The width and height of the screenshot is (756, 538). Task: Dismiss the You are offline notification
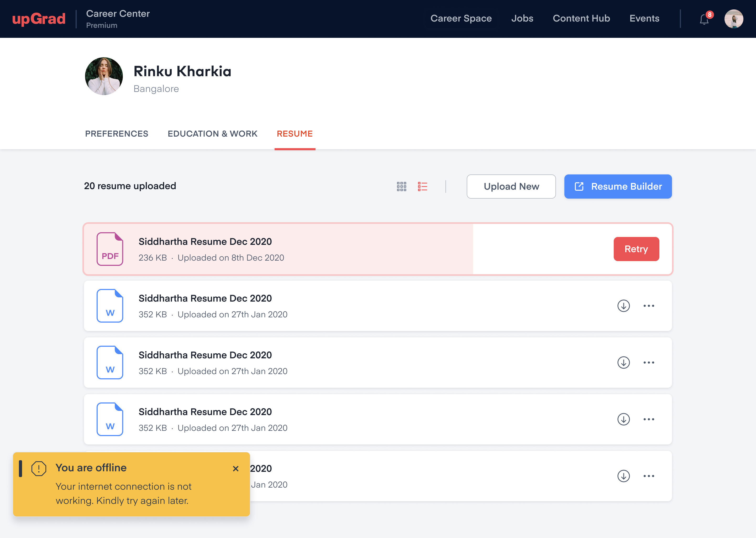[x=235, y=468]
